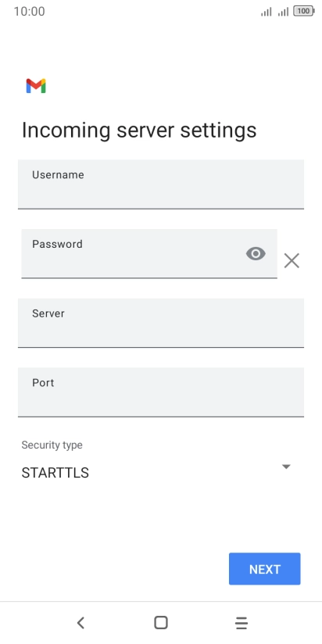Screen dimensions: 322x644
Task: Go back with the navigation arrow
Action: tap(80, 623)
